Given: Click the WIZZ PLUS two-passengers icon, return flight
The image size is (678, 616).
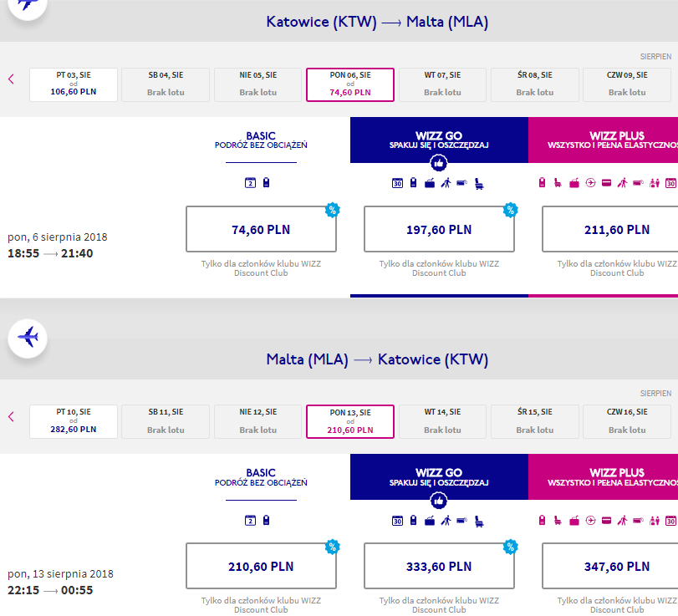Looking at the screenshot, I should point(655,521).
